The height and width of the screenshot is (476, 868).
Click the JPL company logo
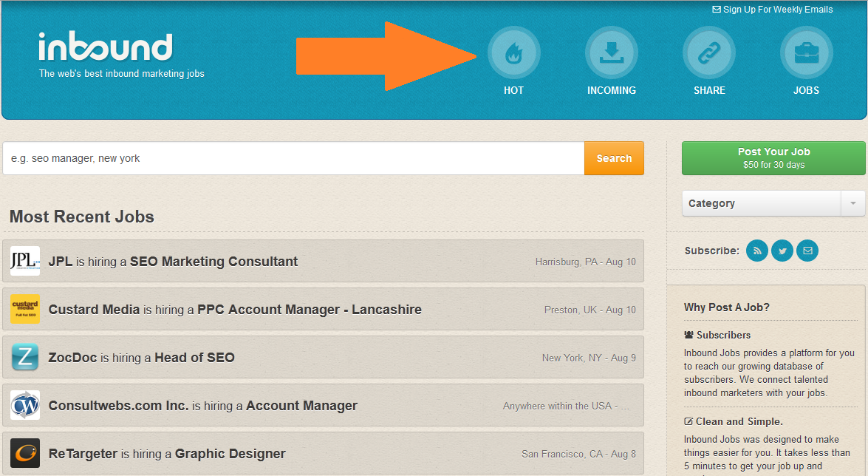(25, 261)
